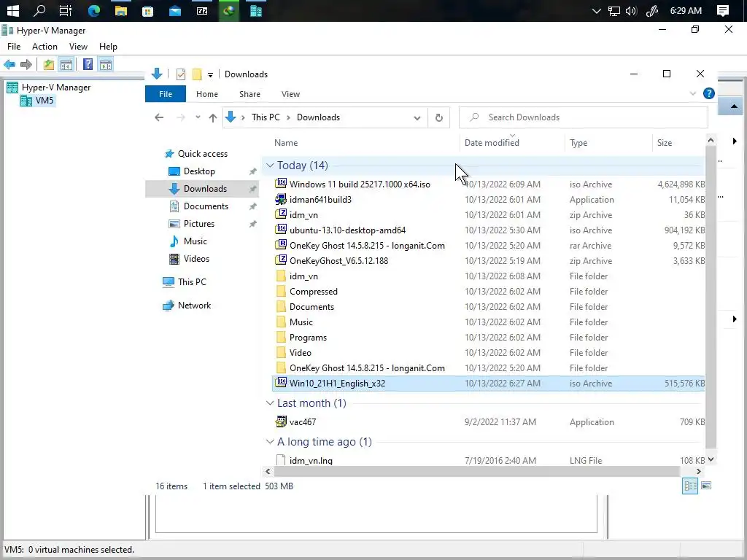
Task: Expand the Explorer ribbon chevron
Action: pyautogui.click(x=693, y=94)
